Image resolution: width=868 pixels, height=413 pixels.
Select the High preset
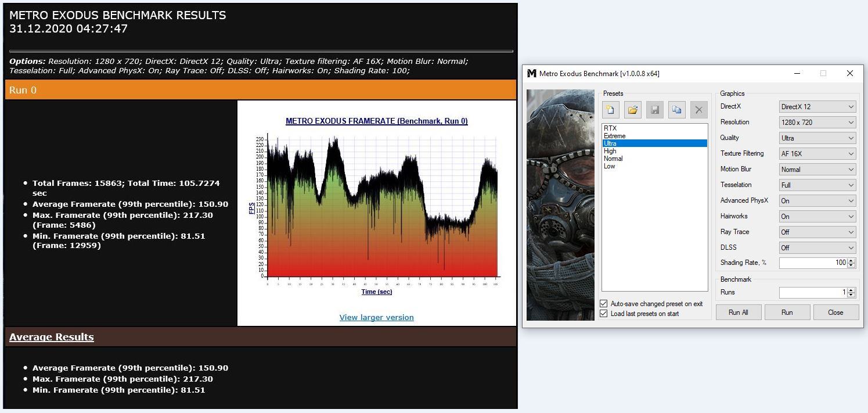point(654,151)
